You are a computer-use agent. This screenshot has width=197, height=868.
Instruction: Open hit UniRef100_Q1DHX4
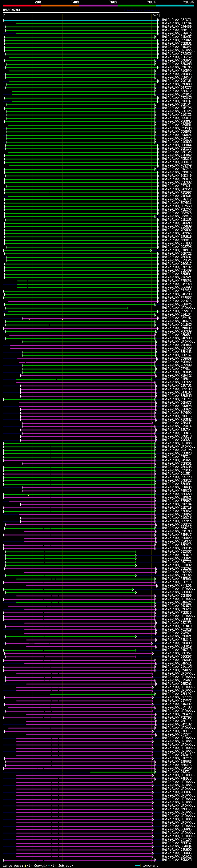[x=177, y=345]
